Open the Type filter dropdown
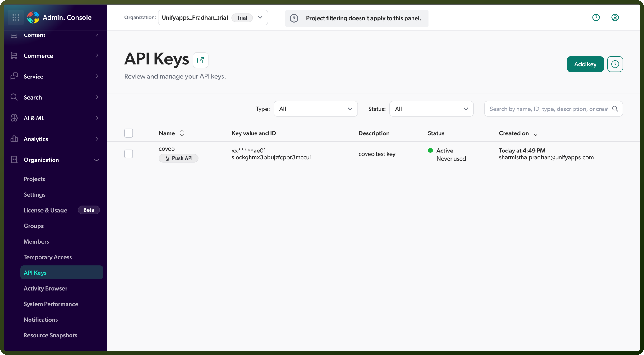 (316, 109)
